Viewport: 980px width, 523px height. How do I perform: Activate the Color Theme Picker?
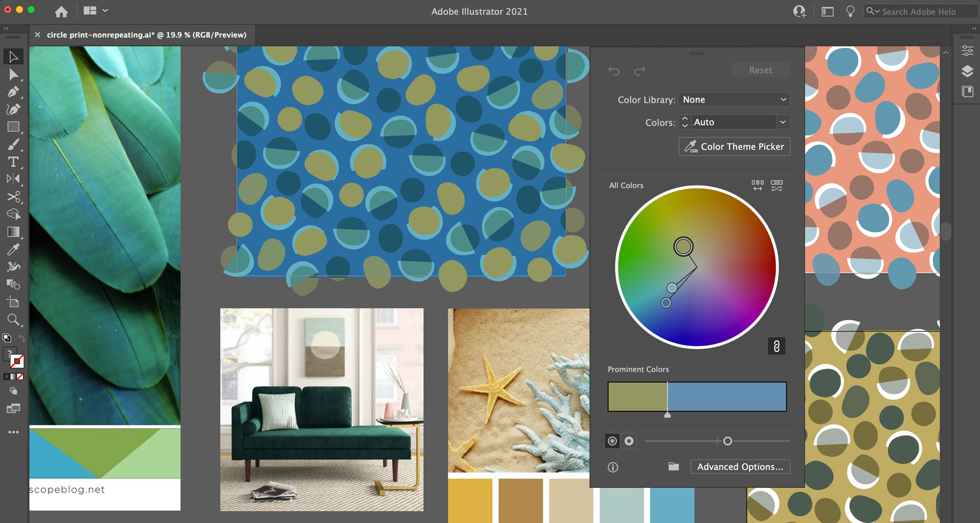[734, 146]
